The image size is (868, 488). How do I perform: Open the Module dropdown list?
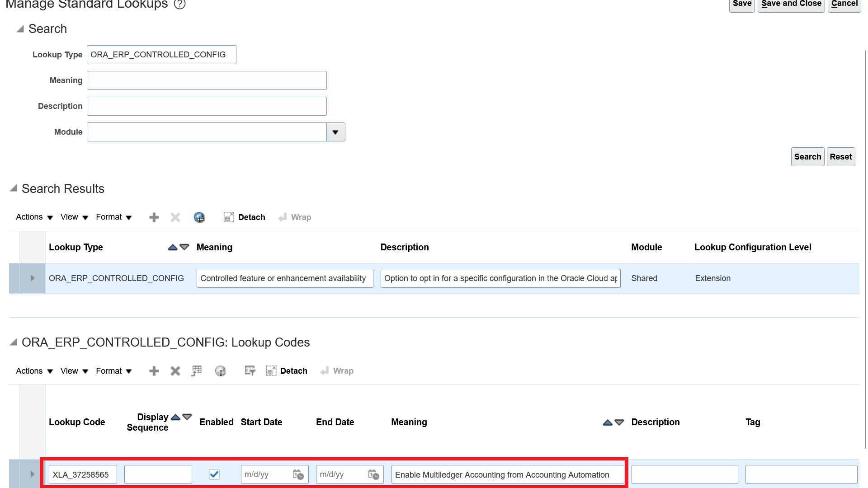tap(335, 132)
